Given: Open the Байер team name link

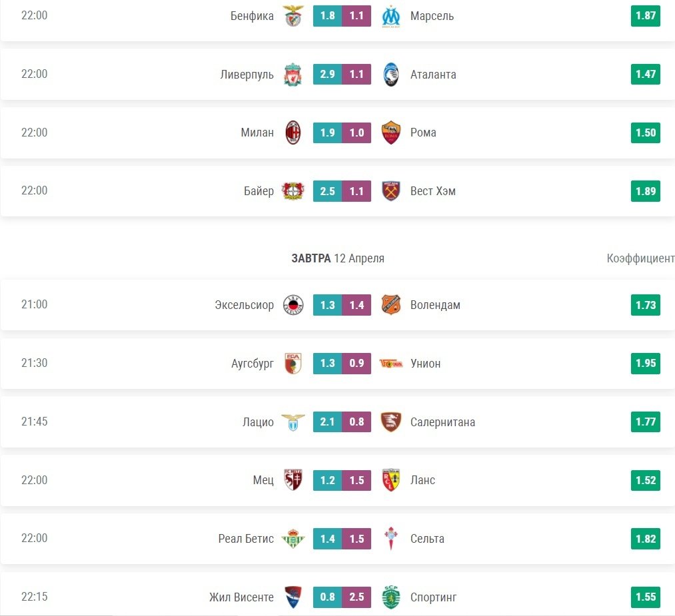Looking at the screenshot, I should pyautogui.click(x=259, y=191).
